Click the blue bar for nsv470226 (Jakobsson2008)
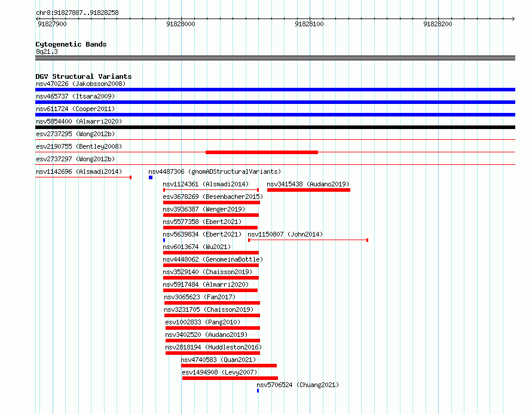 coord(275,90)
